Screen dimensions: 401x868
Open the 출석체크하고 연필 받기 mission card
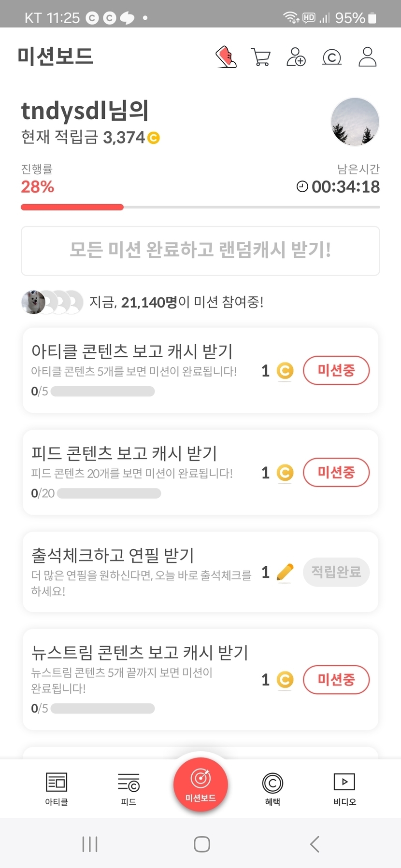(140, 572)
